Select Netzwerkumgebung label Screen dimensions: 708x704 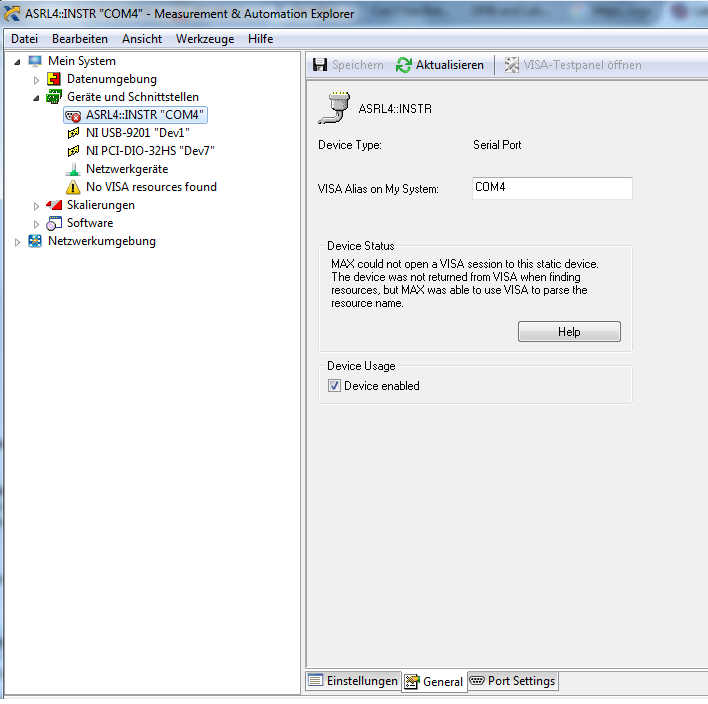(x=102, y=241)
